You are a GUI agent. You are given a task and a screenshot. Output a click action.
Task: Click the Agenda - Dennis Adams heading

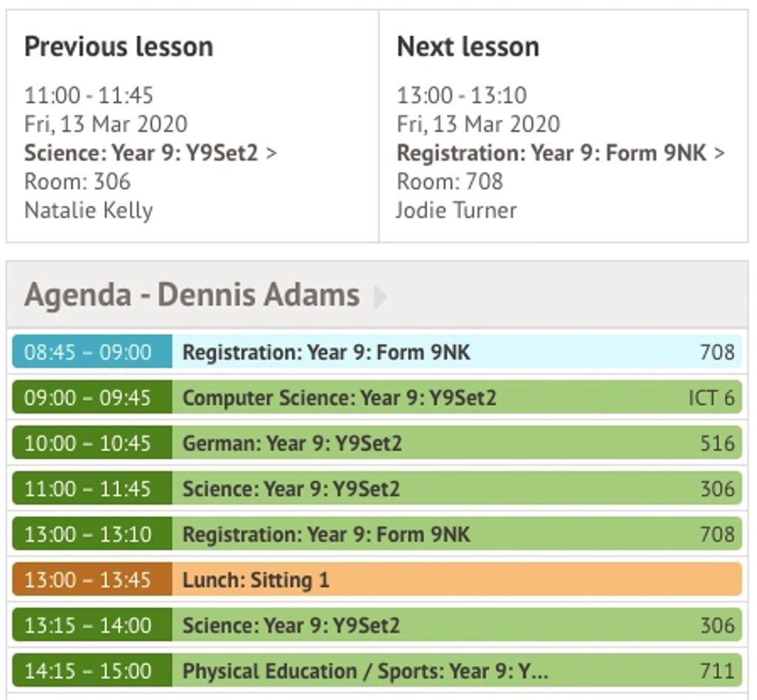tap(192, 295)
